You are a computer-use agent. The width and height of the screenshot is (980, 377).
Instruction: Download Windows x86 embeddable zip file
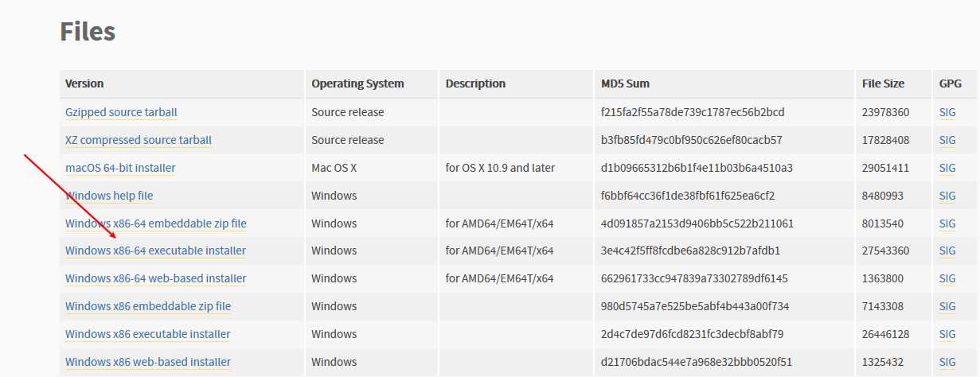pos(148,306)
